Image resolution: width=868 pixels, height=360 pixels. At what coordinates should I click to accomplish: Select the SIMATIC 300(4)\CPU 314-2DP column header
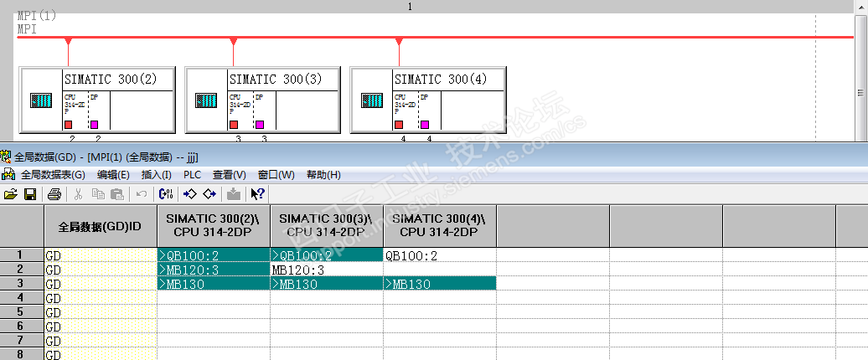[x=440, y=225]
